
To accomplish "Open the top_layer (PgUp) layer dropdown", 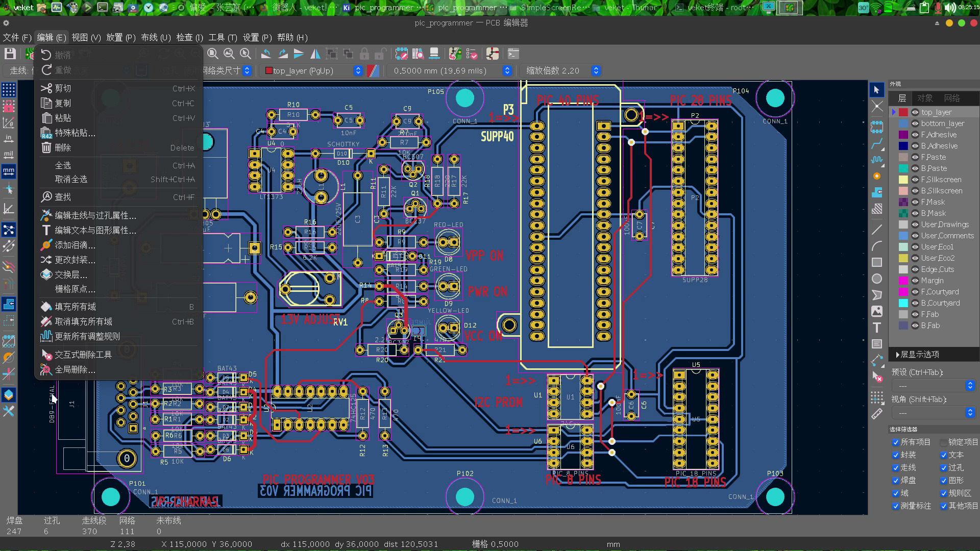I will (312, 71).
